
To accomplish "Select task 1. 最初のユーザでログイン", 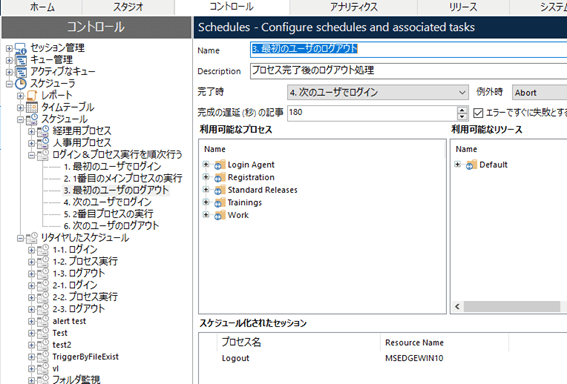I will pos(112,167).
